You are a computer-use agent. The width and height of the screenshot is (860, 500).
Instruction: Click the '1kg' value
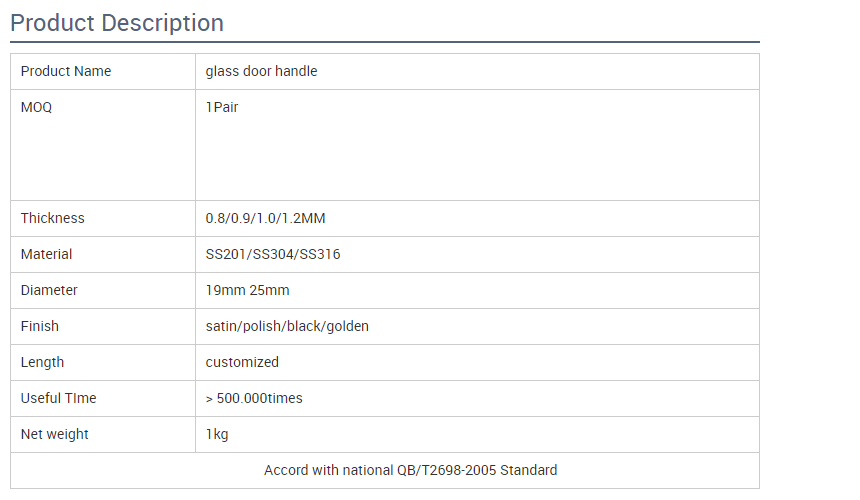coord(217,434)
